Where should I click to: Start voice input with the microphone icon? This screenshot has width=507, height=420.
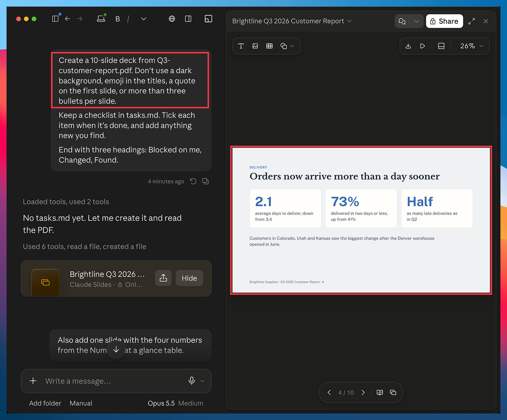click(192, 381)
